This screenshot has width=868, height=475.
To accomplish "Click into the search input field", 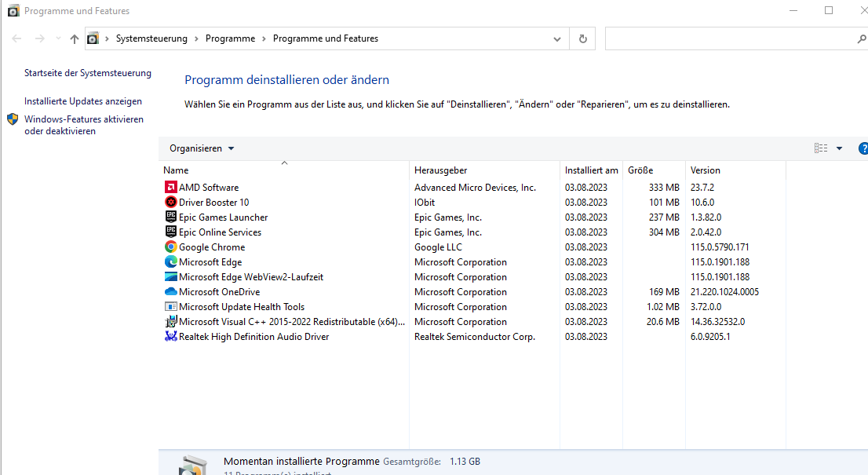I will pyautogui.click(x=731, y=38).
